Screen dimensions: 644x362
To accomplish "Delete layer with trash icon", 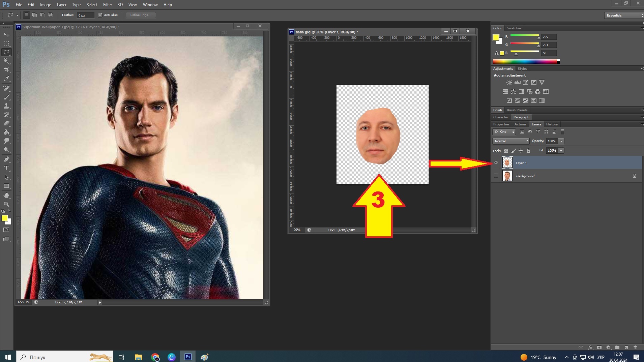I will [x=636, y=348].
